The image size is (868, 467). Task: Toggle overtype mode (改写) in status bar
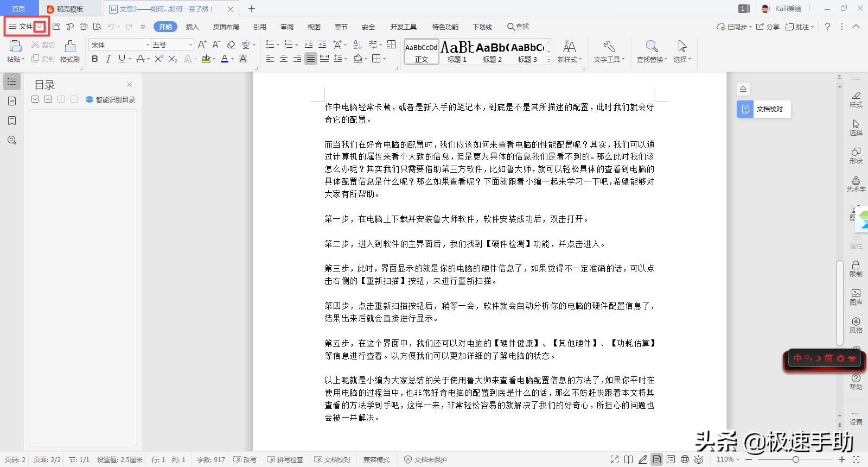(x=245, y=459)
